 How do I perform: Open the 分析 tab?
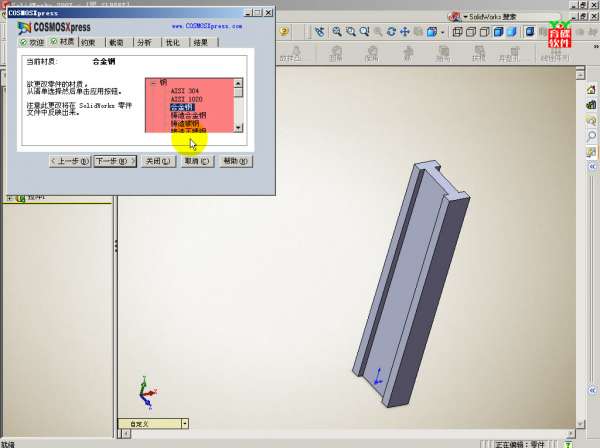point(144,43)
